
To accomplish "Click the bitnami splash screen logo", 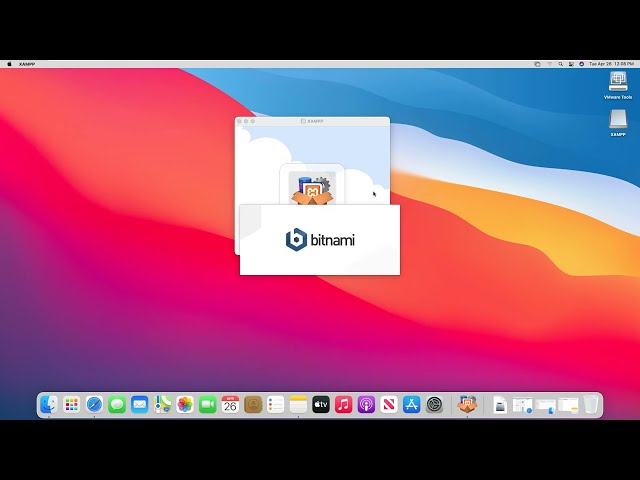I will [320, 240].
